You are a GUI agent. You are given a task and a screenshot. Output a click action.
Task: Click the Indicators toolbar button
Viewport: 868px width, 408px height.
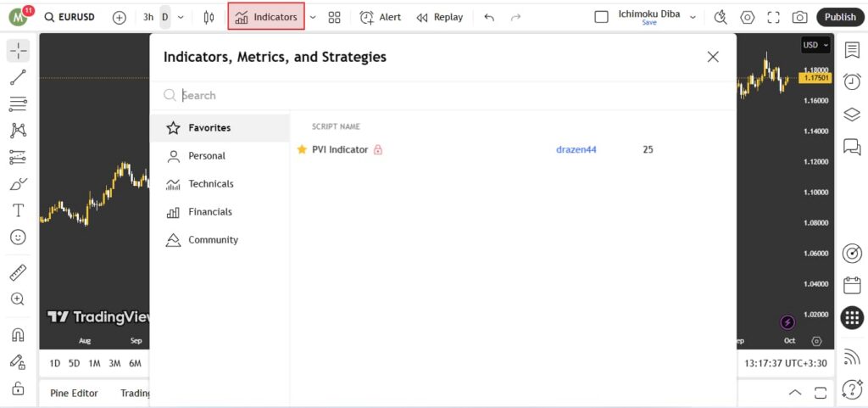point(265,17)
